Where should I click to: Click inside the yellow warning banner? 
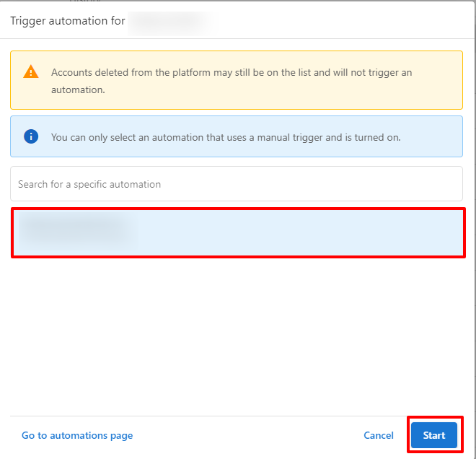pos(237,80)
